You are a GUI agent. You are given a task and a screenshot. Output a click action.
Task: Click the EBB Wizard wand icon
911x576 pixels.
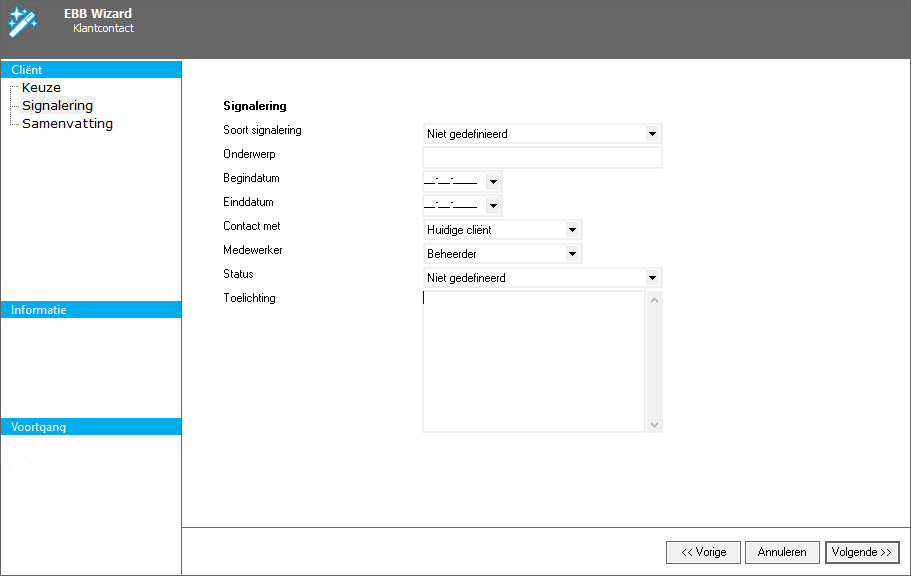click(22, 20)
